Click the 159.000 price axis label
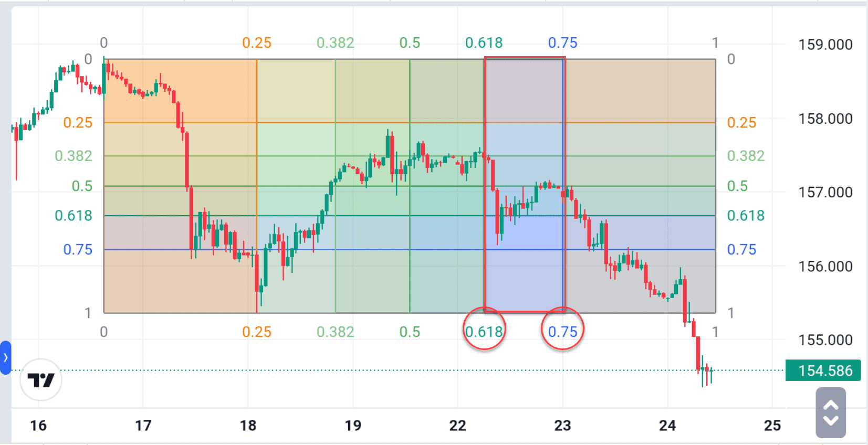This screenshot has height=445, width=868. [825, 45]
